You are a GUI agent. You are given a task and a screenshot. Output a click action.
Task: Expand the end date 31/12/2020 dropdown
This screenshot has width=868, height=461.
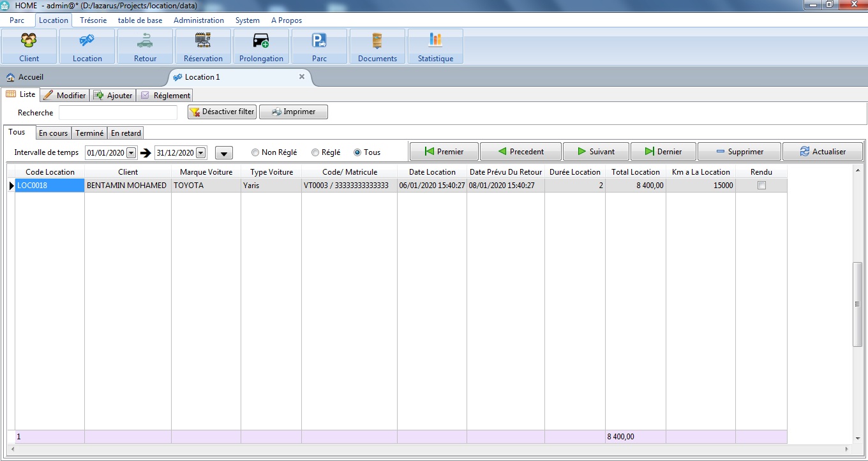201,153
